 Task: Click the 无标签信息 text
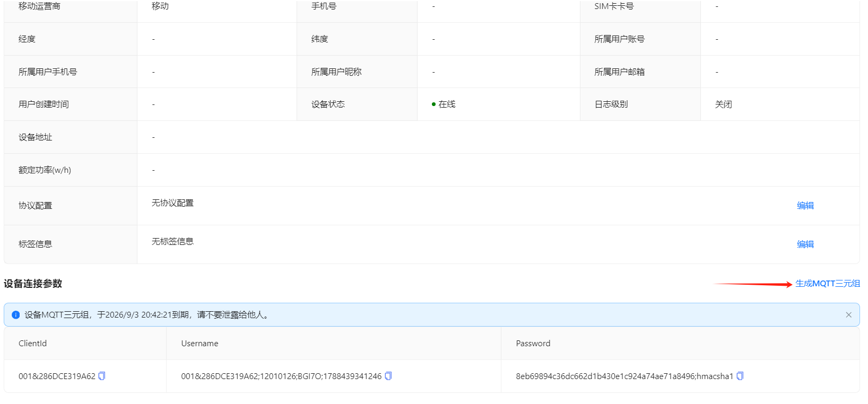[172, 242]
